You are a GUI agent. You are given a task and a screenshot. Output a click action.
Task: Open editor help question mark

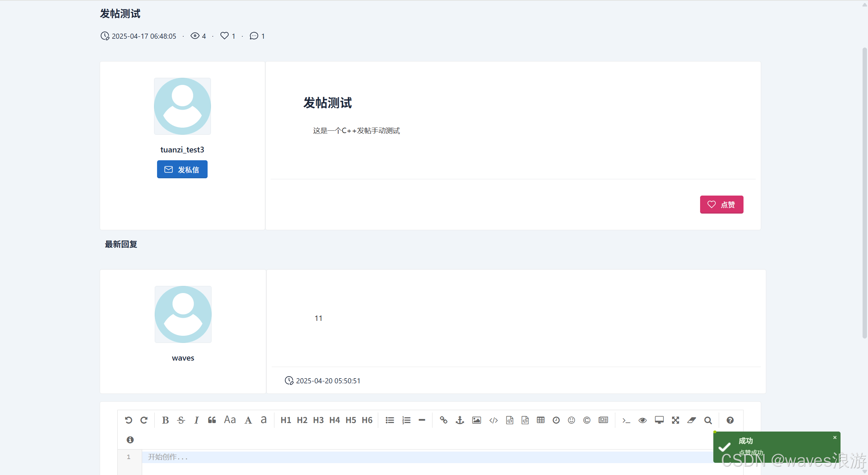pos(730,420)
